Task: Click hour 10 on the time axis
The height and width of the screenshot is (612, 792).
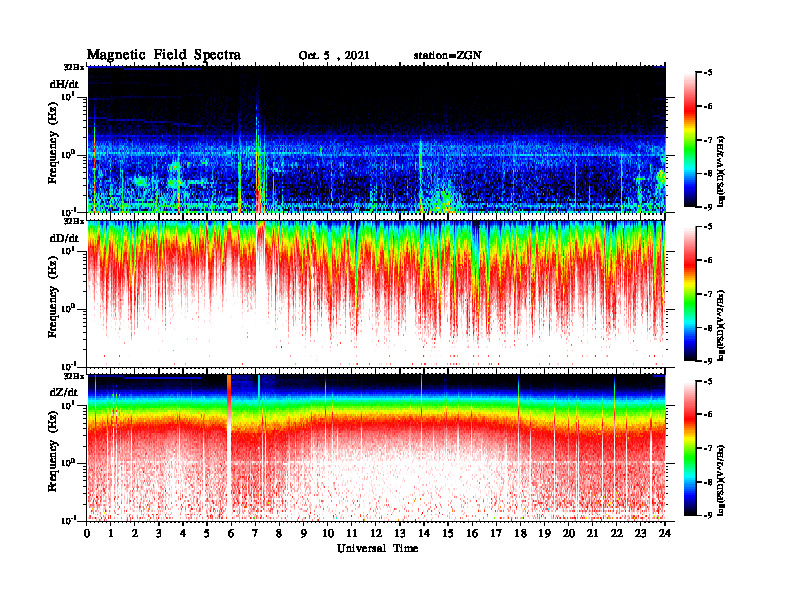Action: tap(328, 534)
